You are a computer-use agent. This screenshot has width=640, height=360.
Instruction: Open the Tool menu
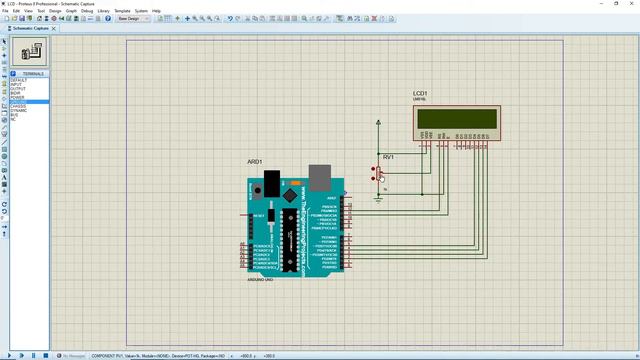[x=41, y=11]
